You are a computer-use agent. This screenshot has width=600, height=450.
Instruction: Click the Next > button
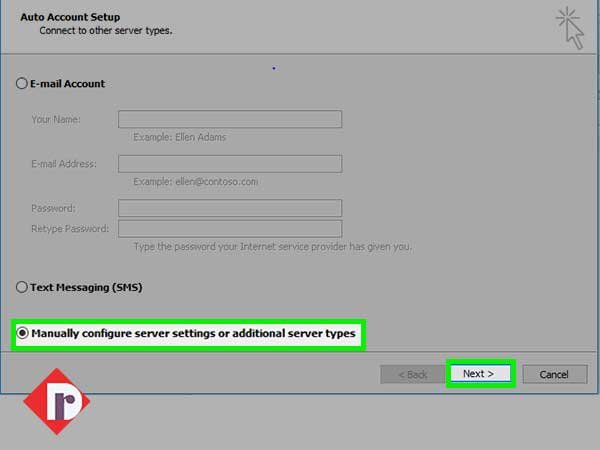point(480,373)
